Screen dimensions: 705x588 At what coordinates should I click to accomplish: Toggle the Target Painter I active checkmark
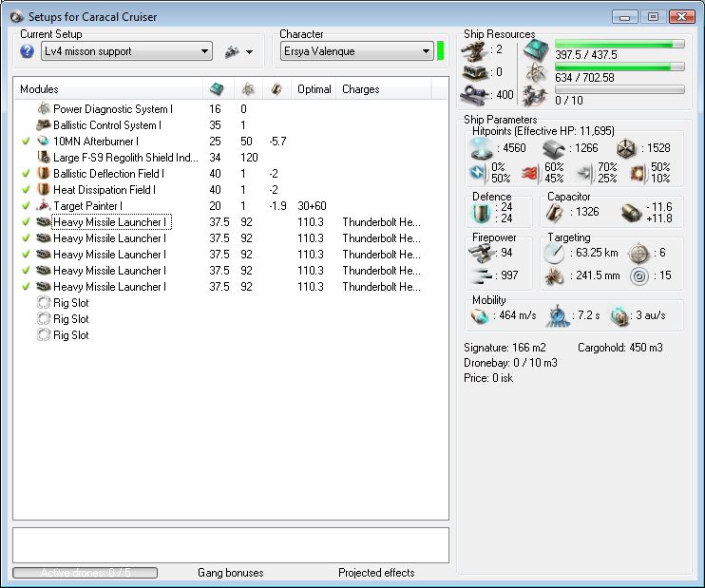click(x=26, y=206)
